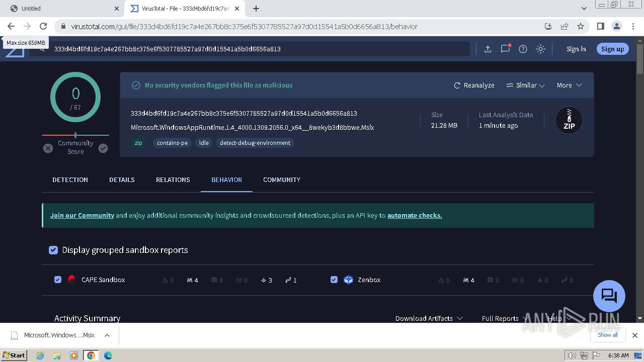Click the browser back arrow
644x362 pixels.
(11, 26)
